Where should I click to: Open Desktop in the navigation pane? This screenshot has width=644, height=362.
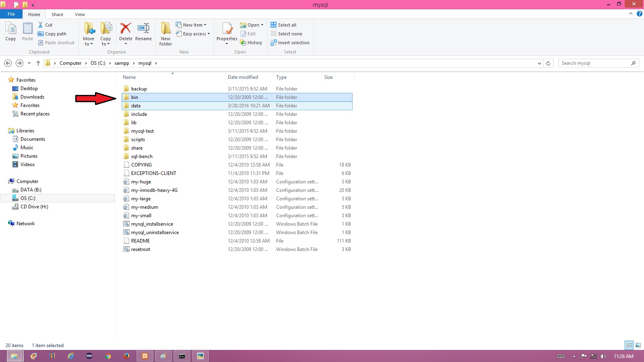click(x=29, y=88)
